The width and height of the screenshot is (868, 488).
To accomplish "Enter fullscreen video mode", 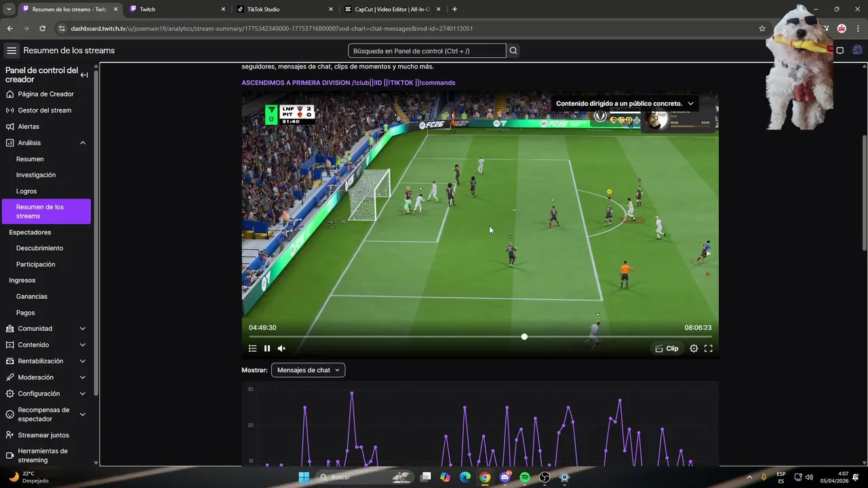I will 708,348.
